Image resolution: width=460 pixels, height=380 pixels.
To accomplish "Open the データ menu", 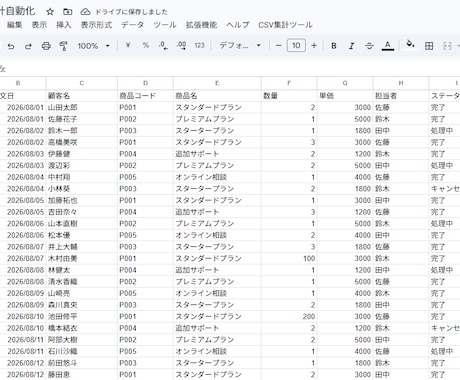I will coord(133,25).
